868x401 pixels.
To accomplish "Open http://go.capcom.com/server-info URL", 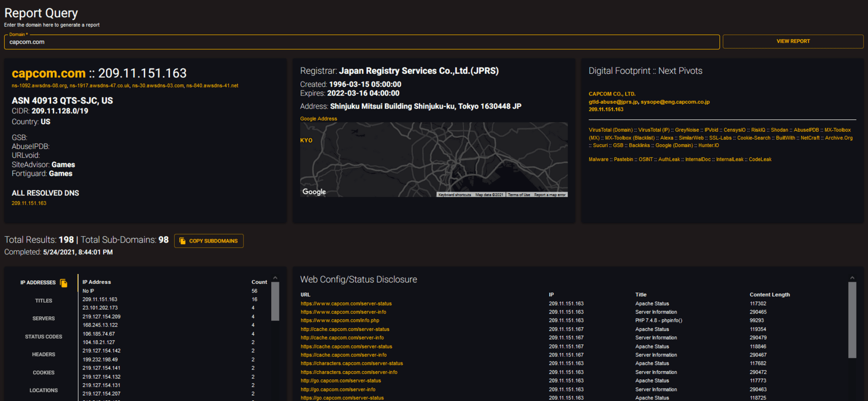I will click(338, 390).
